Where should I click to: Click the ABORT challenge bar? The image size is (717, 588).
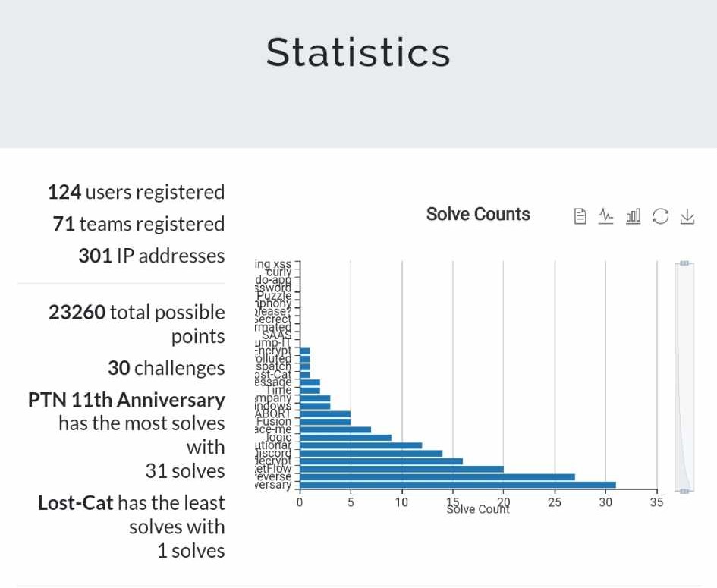click(326, 413)
